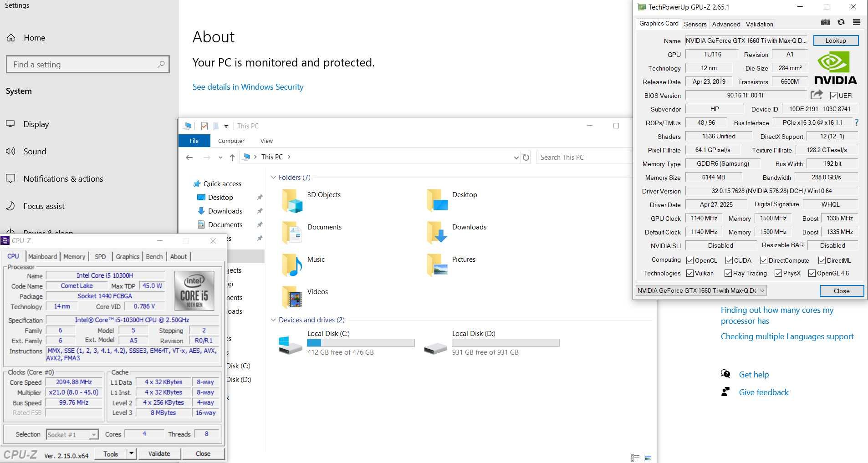Collapse the Folders (7) group
The image size is (868, 463).
point(273,178)
